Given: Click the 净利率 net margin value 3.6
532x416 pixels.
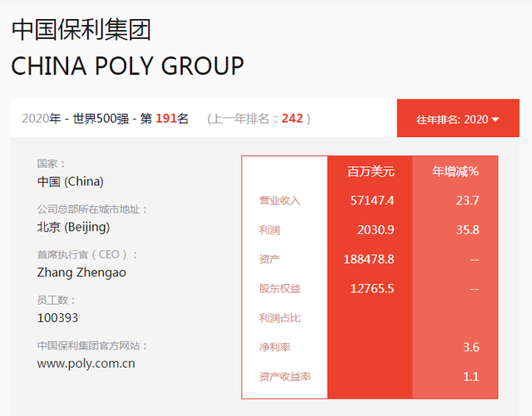Looking at the screenshot, I should pyautogui.click(x=471, y=348).
